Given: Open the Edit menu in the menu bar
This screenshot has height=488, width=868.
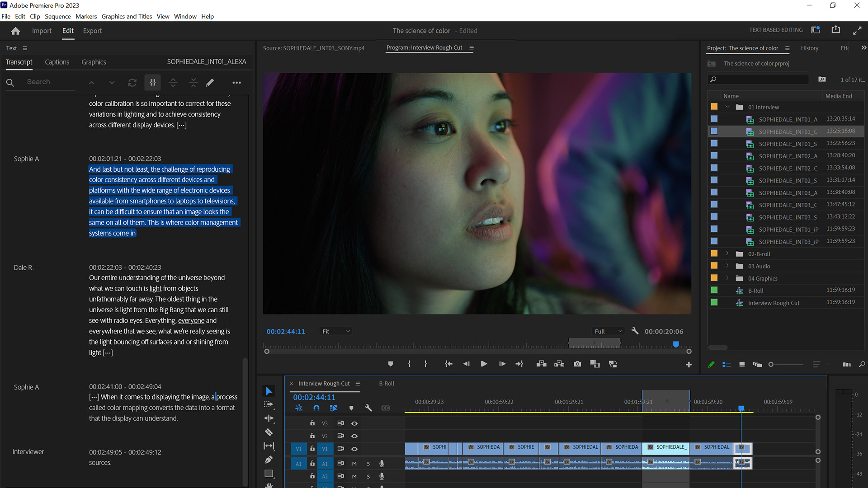Looking at the screenshot, I should point(20,16).
